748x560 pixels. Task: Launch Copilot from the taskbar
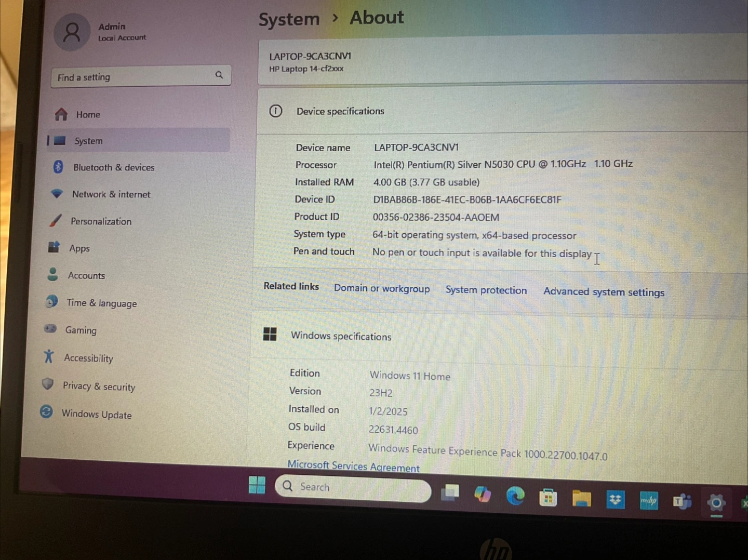[483, 494]
